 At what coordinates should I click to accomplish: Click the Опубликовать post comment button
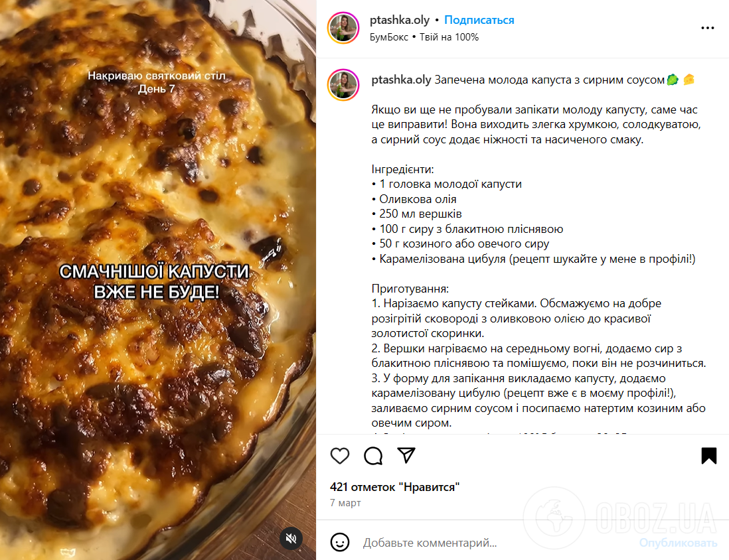pyautogui.click(x=678, y=543)
